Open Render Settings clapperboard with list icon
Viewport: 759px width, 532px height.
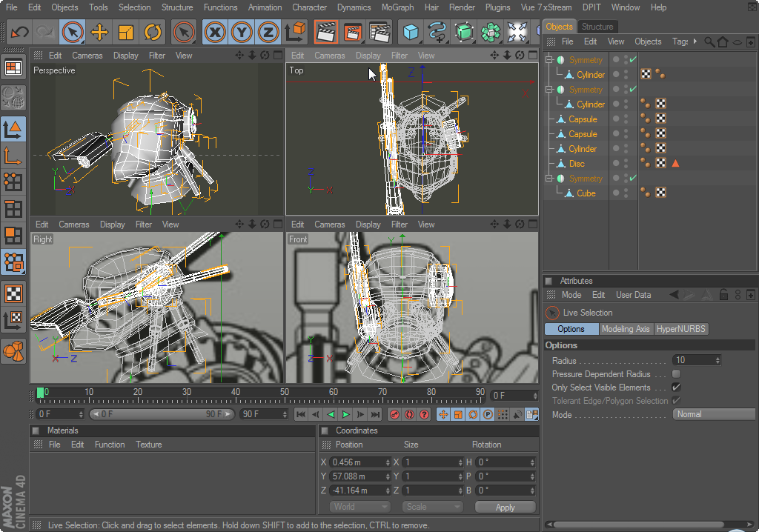(379, 33)
